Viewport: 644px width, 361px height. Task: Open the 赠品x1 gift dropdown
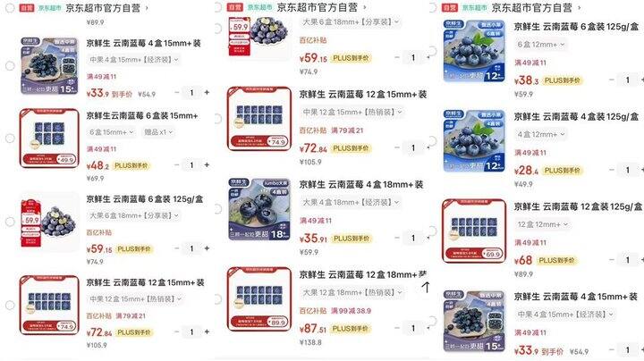pos(158,132)
